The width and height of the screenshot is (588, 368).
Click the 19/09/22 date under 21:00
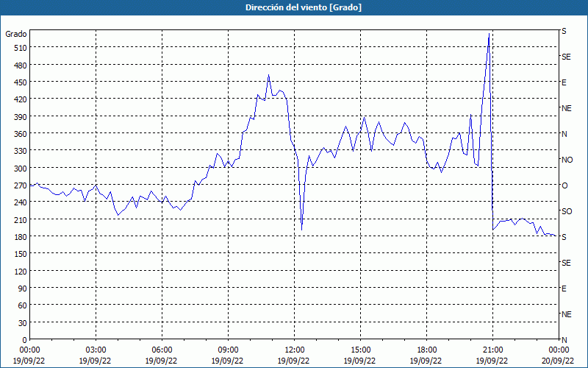(492, 361)
